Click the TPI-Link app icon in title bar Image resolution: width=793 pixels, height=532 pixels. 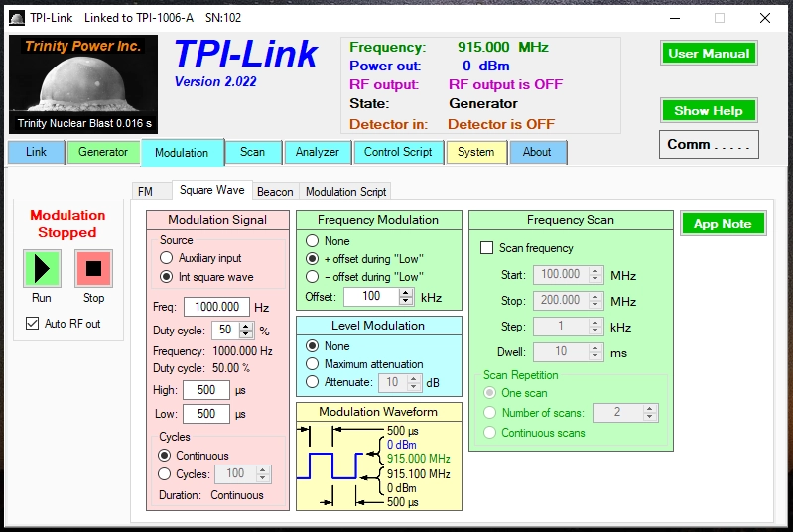point(17,18)
